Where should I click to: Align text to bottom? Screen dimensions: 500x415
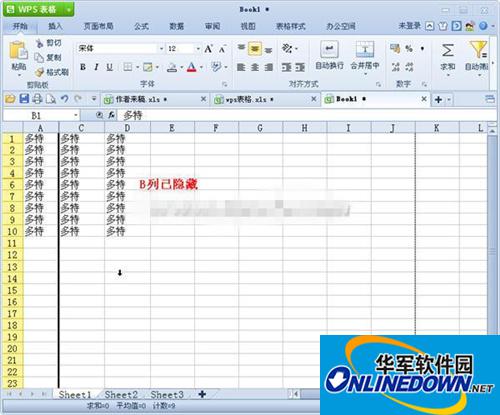pyautogui.click(x=269, y=50)
